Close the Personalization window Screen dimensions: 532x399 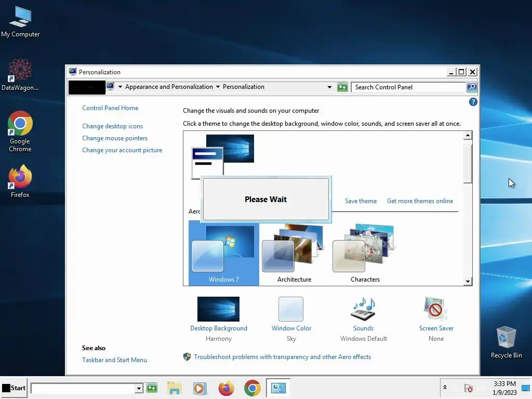click(472, 72)
